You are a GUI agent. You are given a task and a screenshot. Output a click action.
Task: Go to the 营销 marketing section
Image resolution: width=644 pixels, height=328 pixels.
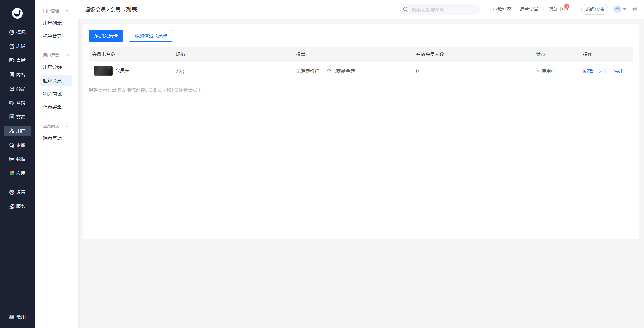17,103
